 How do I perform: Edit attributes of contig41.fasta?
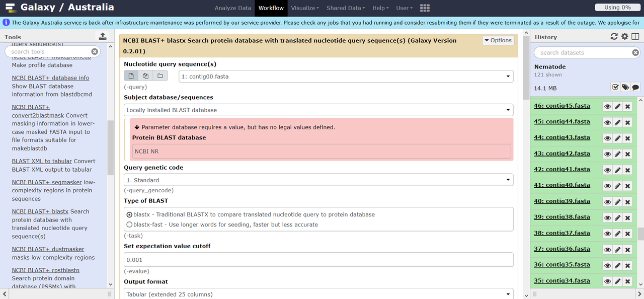pyautogui.click(x=618, y=170)
